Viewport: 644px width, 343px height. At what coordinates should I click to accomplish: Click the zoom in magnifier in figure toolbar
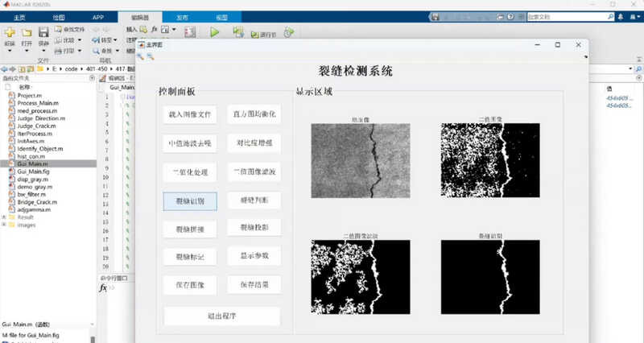point(141,56)
